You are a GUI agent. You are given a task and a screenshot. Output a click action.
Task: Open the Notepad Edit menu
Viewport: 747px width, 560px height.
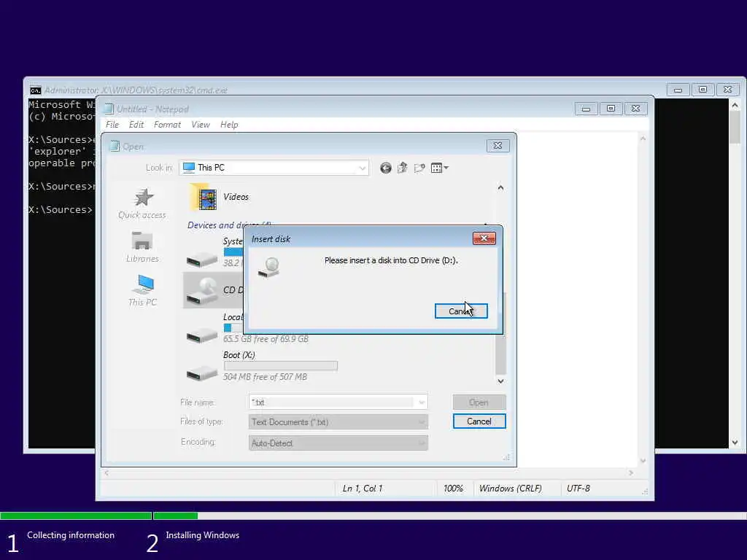(x=136, y=125)
